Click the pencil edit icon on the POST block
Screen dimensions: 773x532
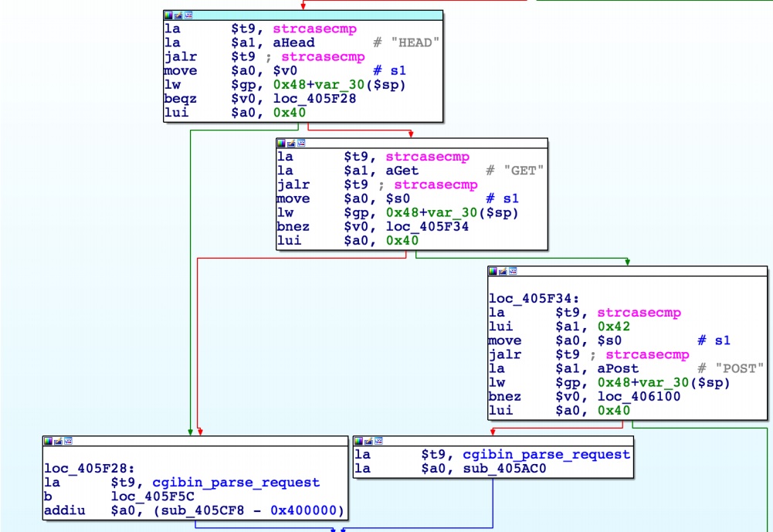(503, 271)
